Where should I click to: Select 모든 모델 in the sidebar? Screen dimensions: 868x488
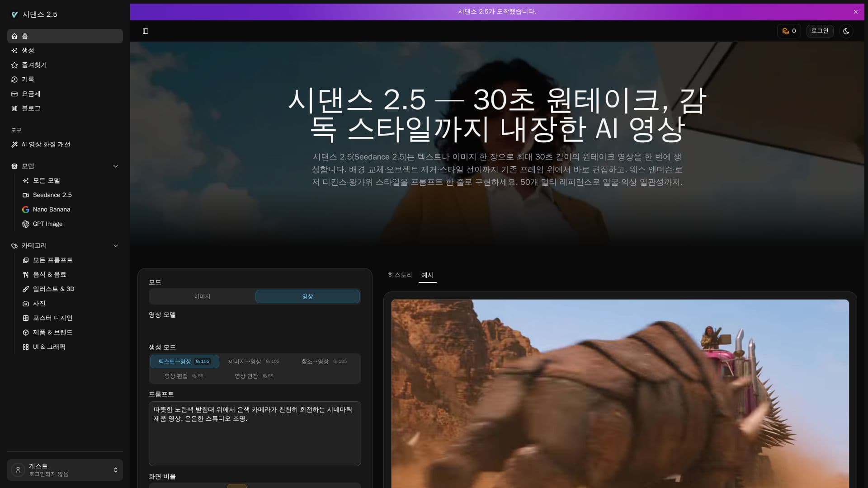point(71,181)
